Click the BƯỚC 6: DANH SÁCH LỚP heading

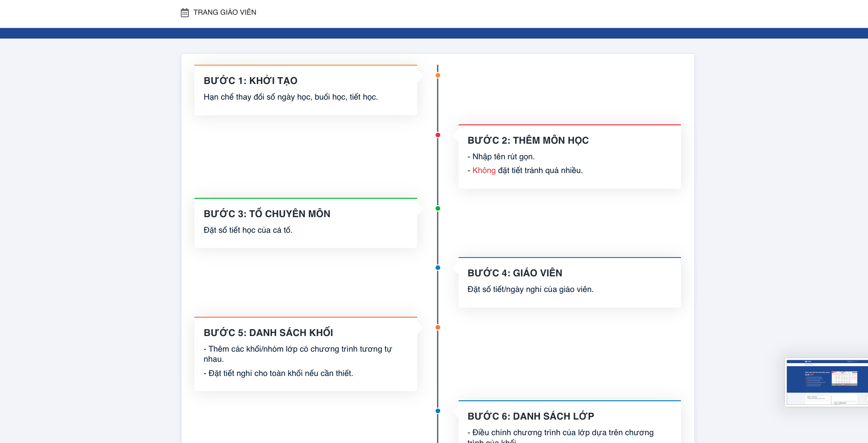click(x=531, y=416)
